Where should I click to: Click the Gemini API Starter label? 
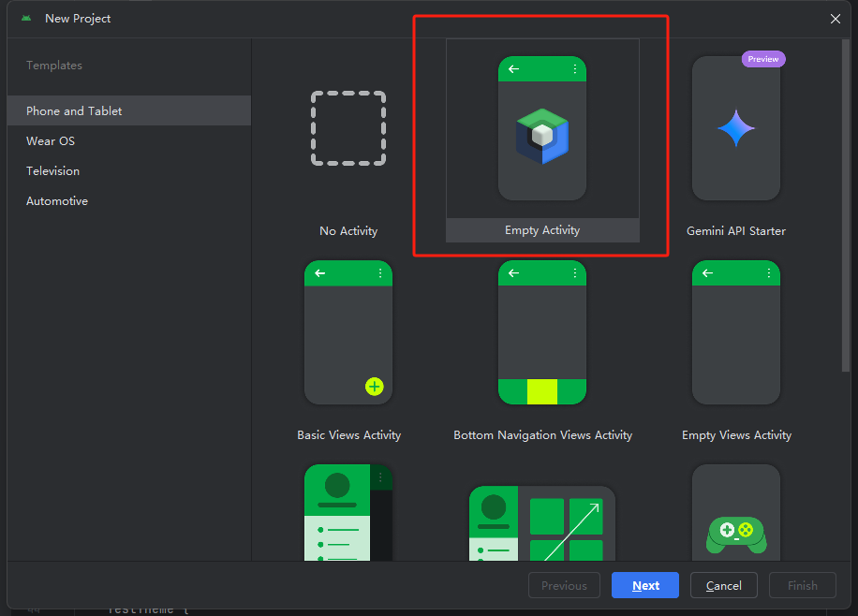pos(736,231)
